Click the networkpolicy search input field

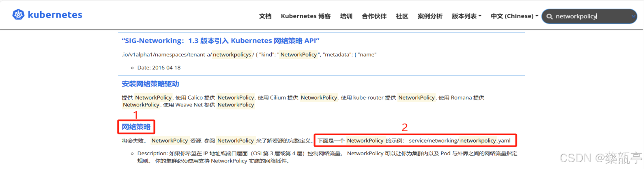point(589,16)
